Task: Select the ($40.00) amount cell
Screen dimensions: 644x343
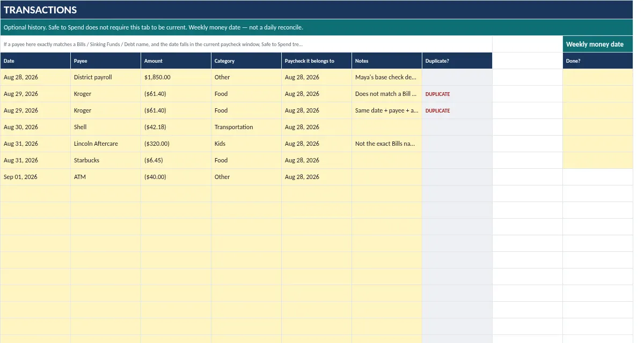Action: [x=176, y=177]
